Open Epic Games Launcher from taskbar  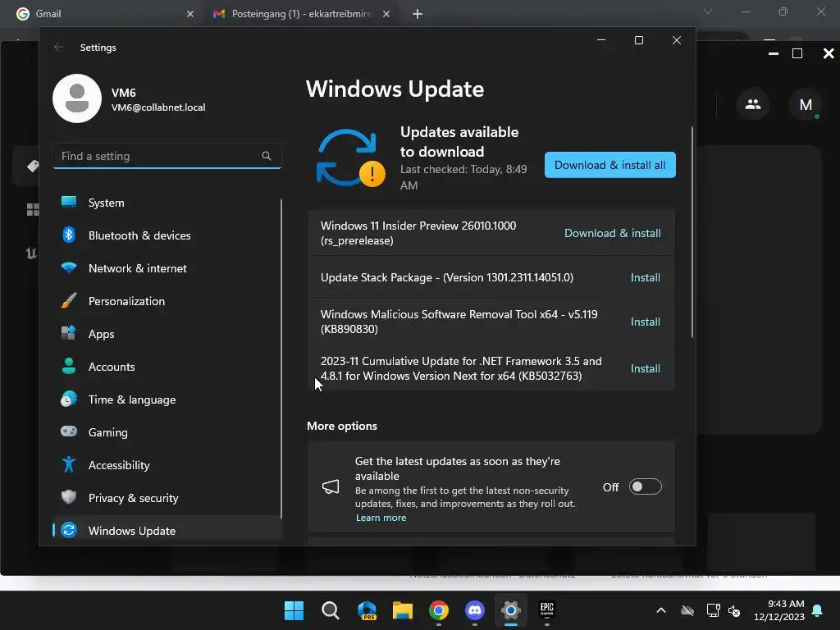pyautogui.click(x=546, y=610)
